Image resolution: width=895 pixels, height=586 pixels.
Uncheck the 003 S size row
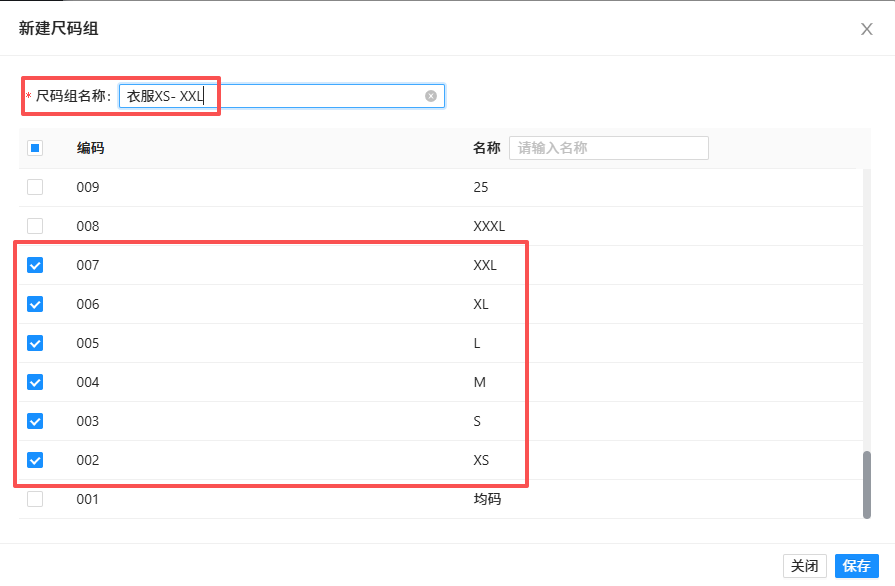(x=35, y=421)
